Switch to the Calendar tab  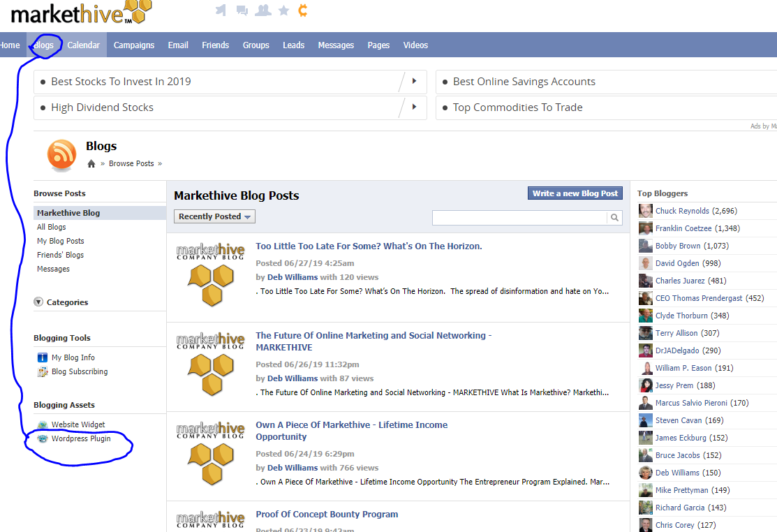83,45
